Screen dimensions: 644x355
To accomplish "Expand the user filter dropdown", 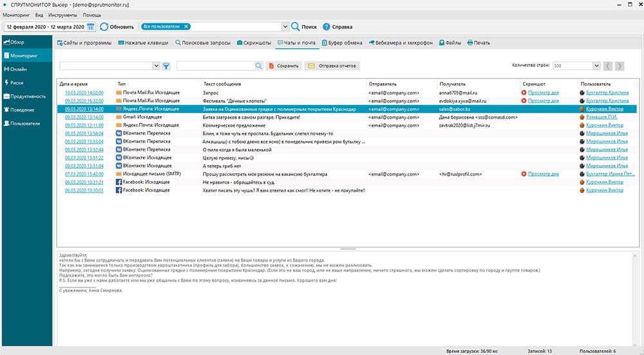I will pos(285,26).
